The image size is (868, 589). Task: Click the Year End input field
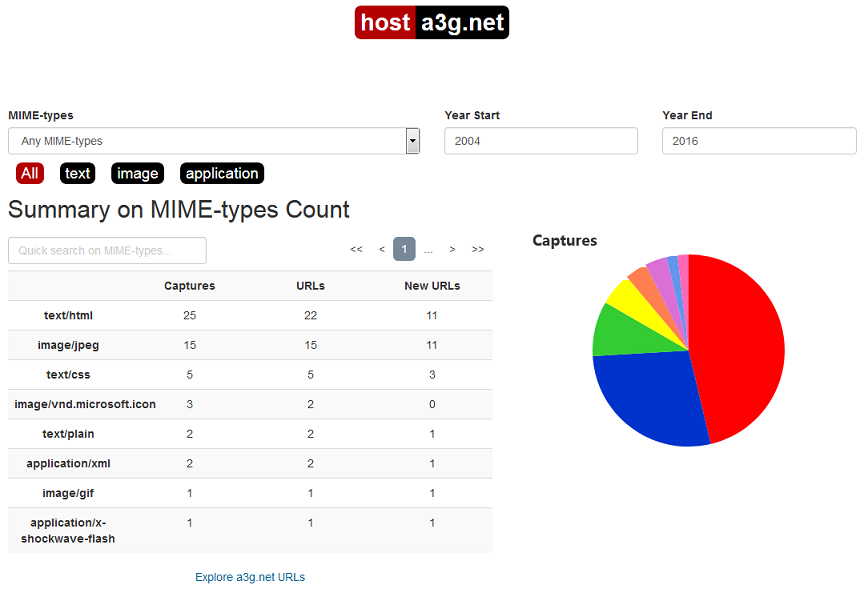[x=758, y=141]
